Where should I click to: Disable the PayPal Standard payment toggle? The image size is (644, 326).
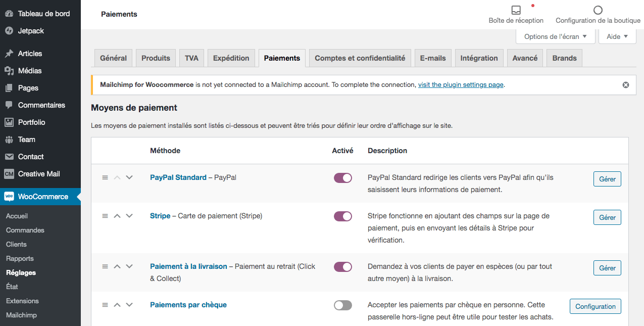pos(343,178)
